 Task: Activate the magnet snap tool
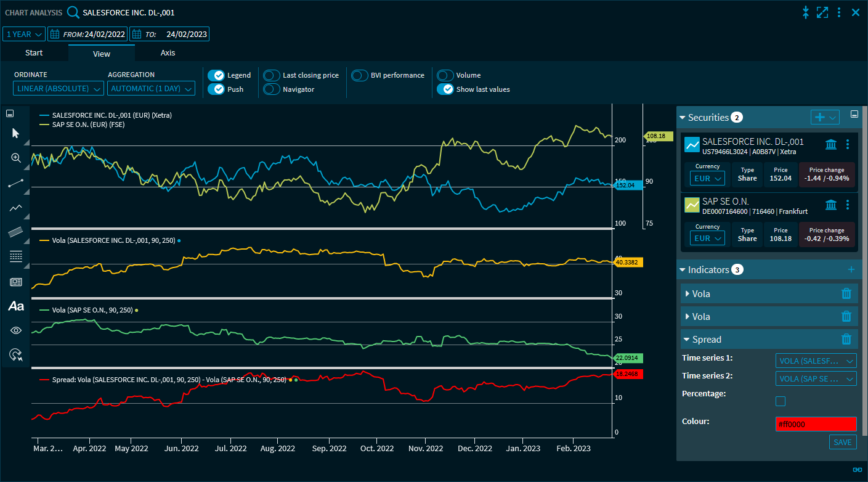pos(16,355)
